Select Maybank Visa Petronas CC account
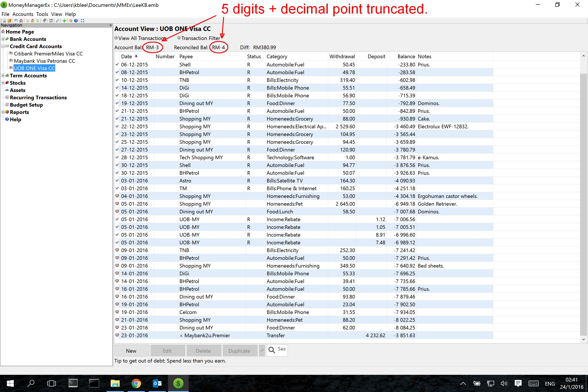588x392 pixels. point(44,61)
